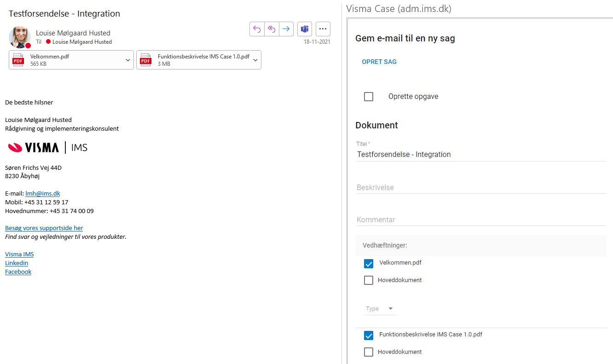Tick Hoveddokument checkbox under Funktionsbeskrivelse
The image size is (613, 364).
click(369, 352)
